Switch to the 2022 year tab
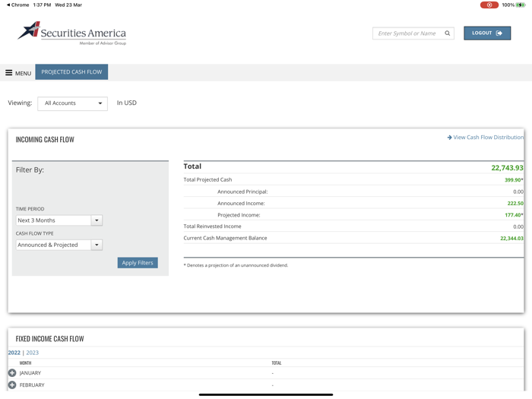Image resolution: width=532 pixels, height=399 pixels. pyautogui.click(x=14, y=353)
